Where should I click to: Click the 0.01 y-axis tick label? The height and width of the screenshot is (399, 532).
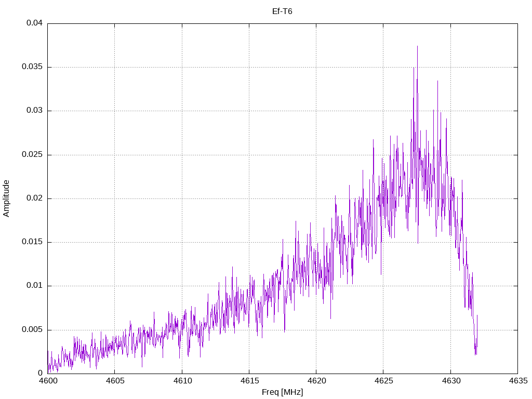click(35, 286)
